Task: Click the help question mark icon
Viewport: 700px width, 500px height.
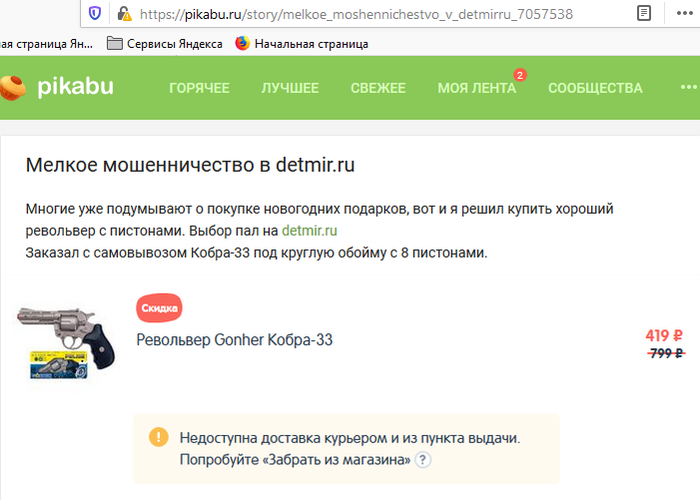Action: click(x=423, y=460)
